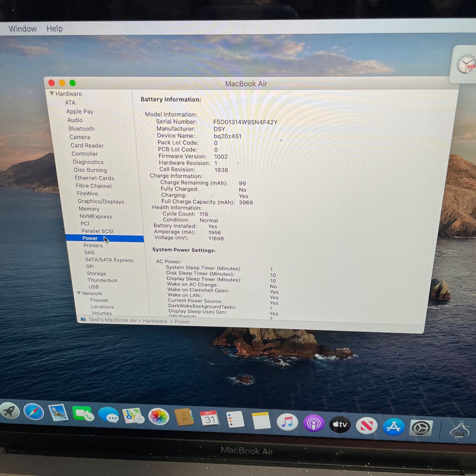Select Printers in the sidebar
The width and height of the screenshot is (476, 476).
tap(93, 246)
